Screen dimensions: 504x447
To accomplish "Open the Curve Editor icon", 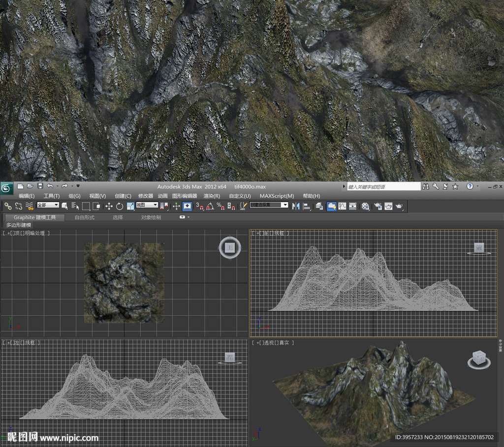I will 342,206.
